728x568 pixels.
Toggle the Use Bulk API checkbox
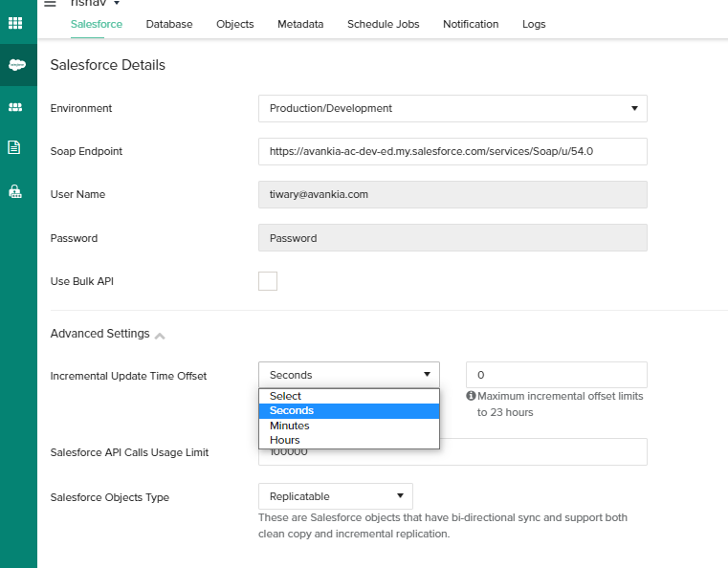[268, 281]
